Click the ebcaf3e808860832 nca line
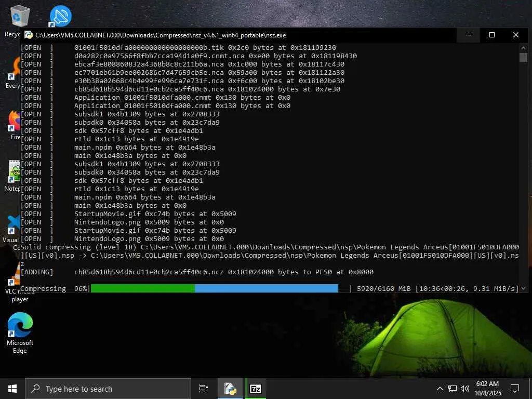This screenshot has height=399, width=532. [x=182, y=64]
